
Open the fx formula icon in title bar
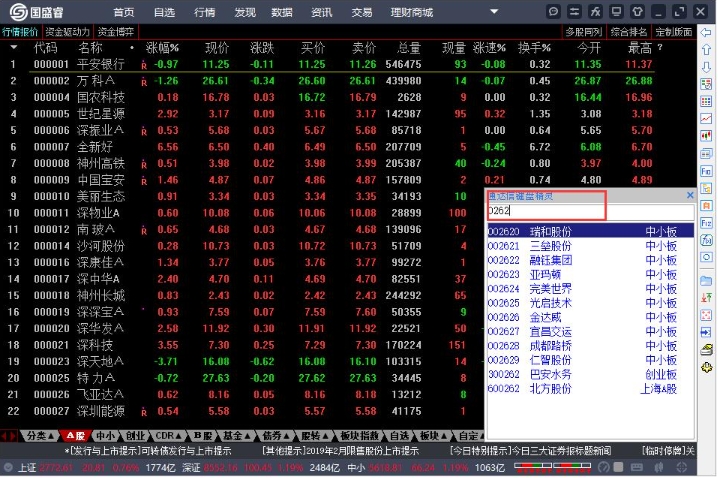(x=595, y=11)
